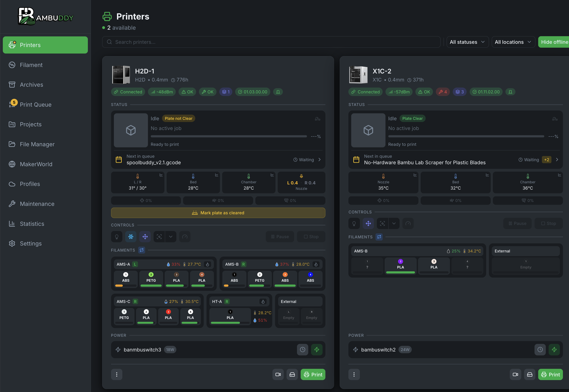The image size is (569, 392).
Task: Open the All statuses filter dropdown
Action: (x=467, y=42)
